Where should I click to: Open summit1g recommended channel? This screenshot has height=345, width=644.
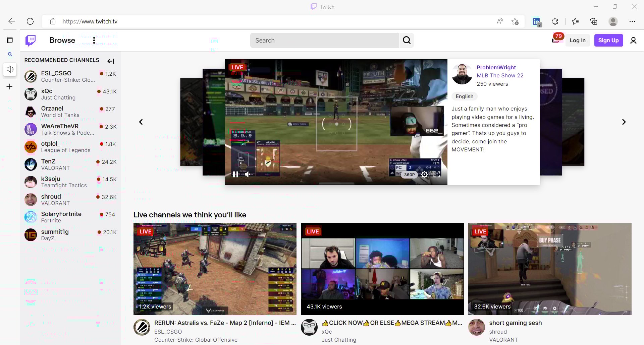point(70,235)
